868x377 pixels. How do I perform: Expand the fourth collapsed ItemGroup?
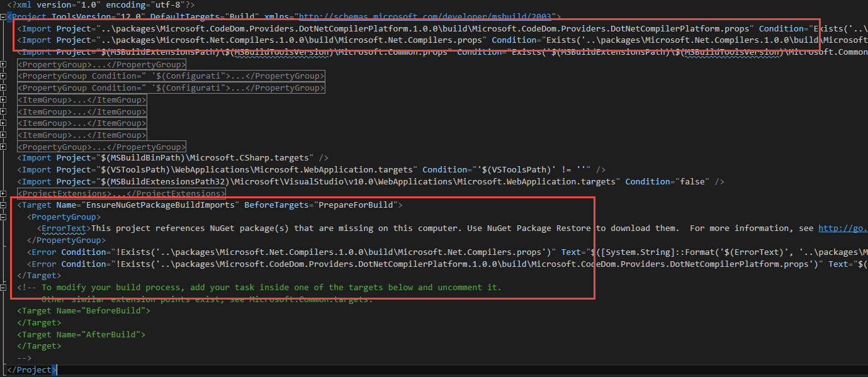pos(4,135)
